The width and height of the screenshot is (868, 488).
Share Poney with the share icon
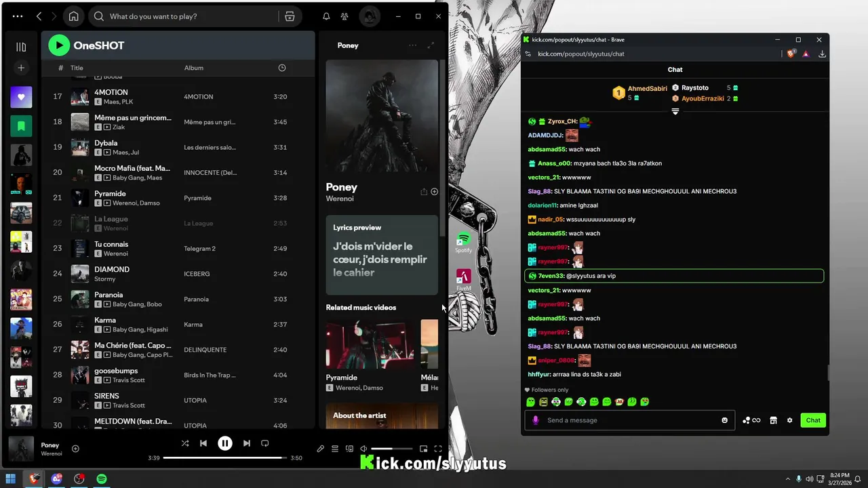click(424, 192)
